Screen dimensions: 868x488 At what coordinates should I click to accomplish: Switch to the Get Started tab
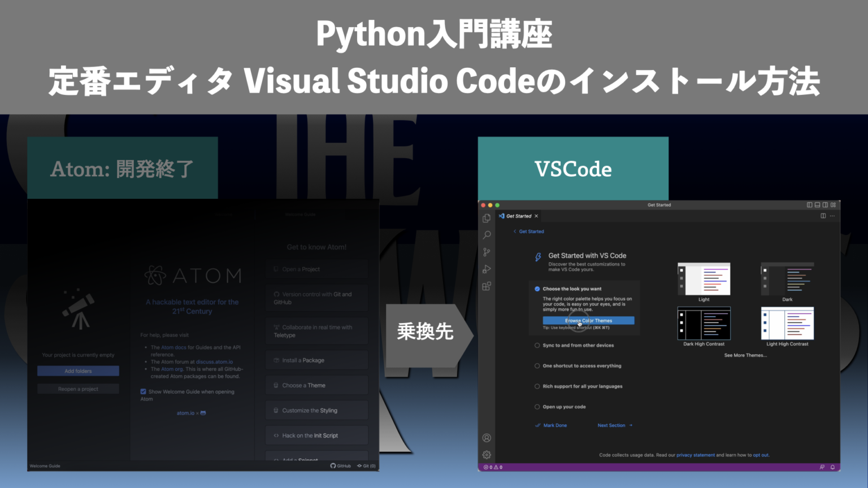pos(517,216)
